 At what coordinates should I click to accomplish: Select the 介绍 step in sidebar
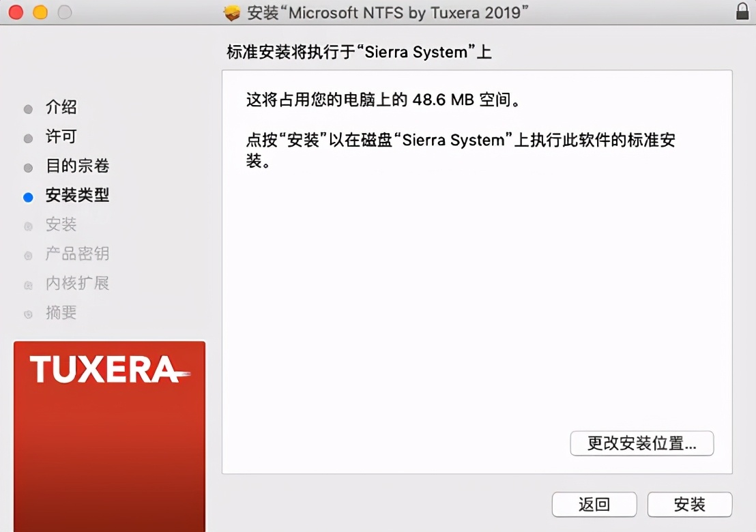61,107
